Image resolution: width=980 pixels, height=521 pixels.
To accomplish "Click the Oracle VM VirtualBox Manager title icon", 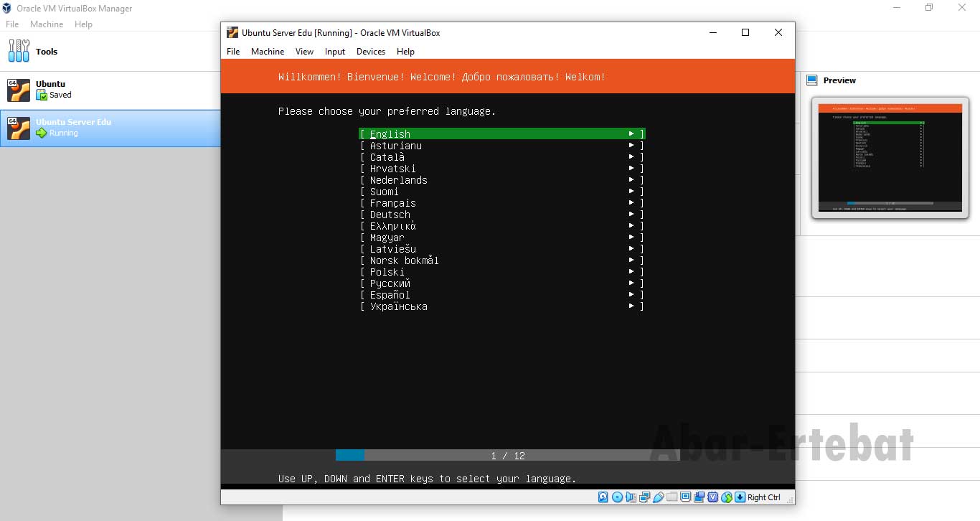I will [x=6, y=9].
